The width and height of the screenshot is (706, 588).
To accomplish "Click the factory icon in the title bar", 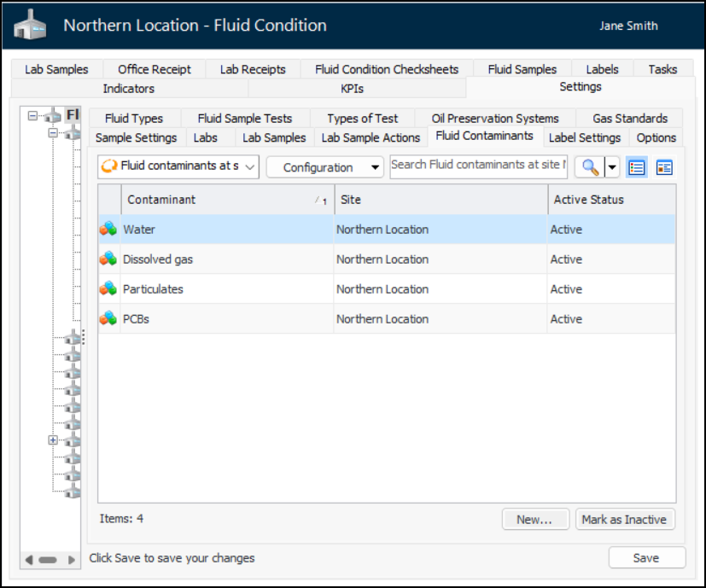I will pos(30,26).
